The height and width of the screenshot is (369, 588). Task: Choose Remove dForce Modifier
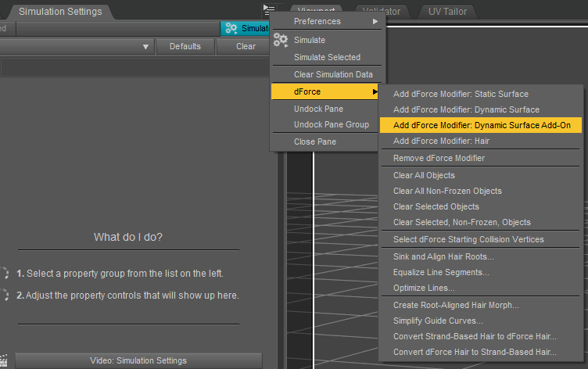(480, 158)
